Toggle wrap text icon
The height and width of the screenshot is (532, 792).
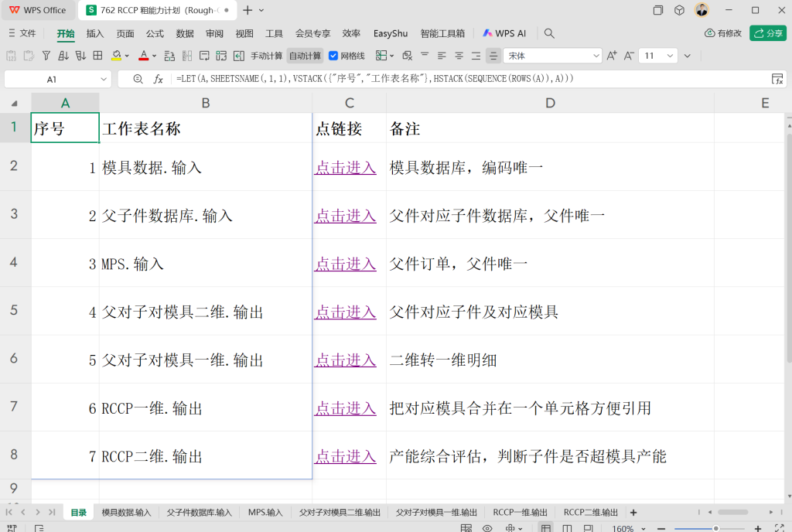[x=204, y=56]
